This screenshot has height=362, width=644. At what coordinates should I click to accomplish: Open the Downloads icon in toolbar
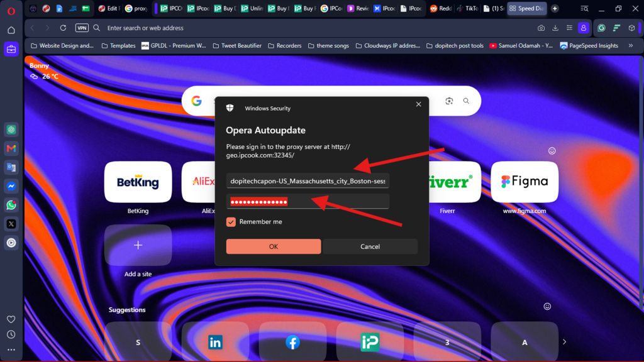(x=555, y=28)
